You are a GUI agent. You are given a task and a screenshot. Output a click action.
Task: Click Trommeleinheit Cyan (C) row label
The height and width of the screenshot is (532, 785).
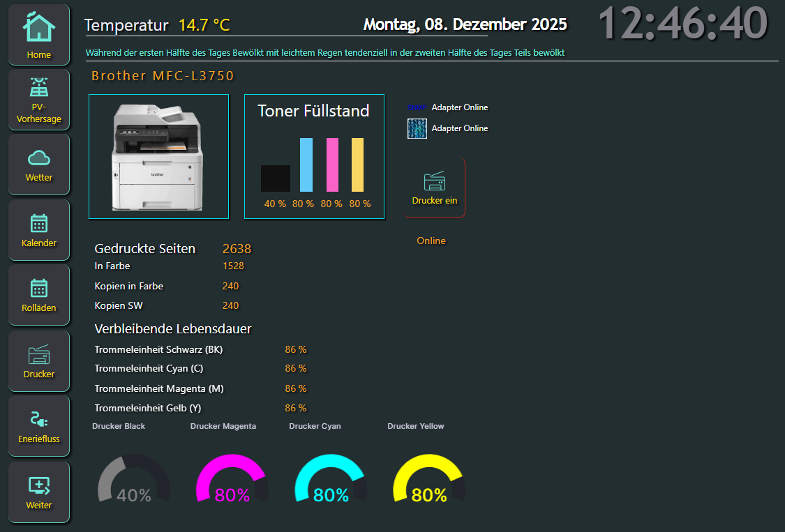click(x=149, y=368)
